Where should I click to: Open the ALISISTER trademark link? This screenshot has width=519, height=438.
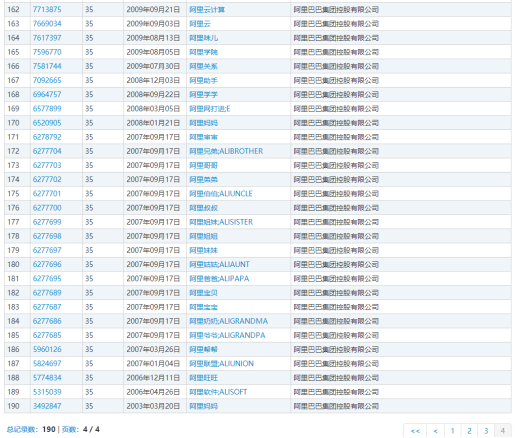(221, 222)
